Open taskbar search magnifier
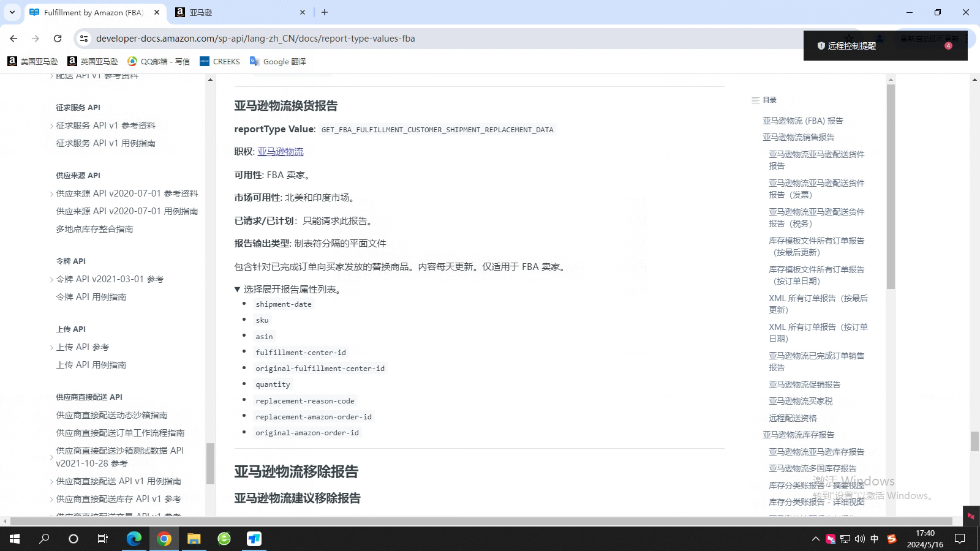The image size is (980, 551). [44, 539]
